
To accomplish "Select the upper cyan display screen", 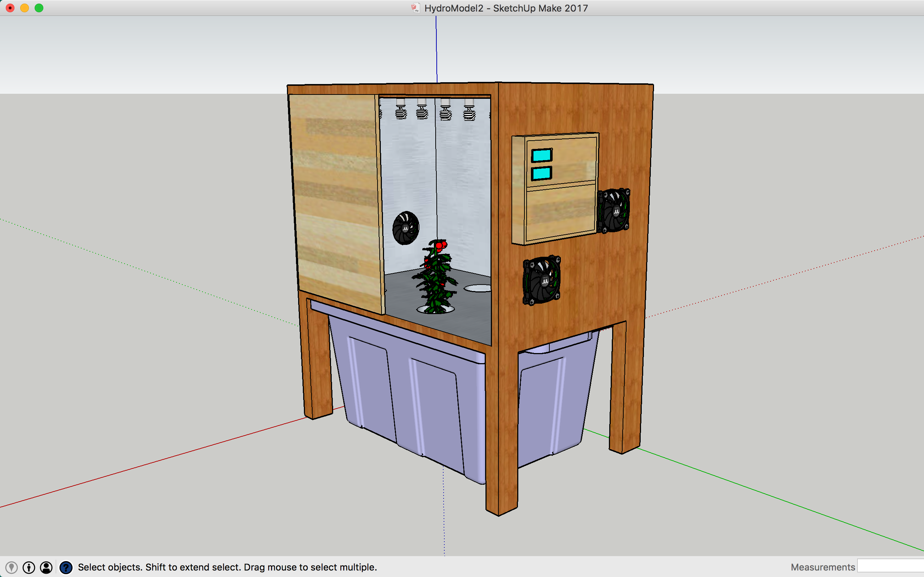I will tap(541, 155).
